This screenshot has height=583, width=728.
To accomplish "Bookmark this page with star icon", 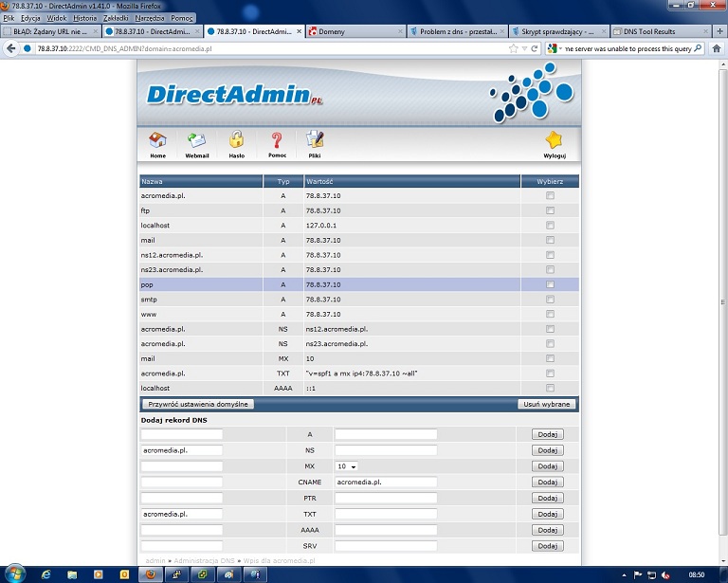I will [513, 48].
